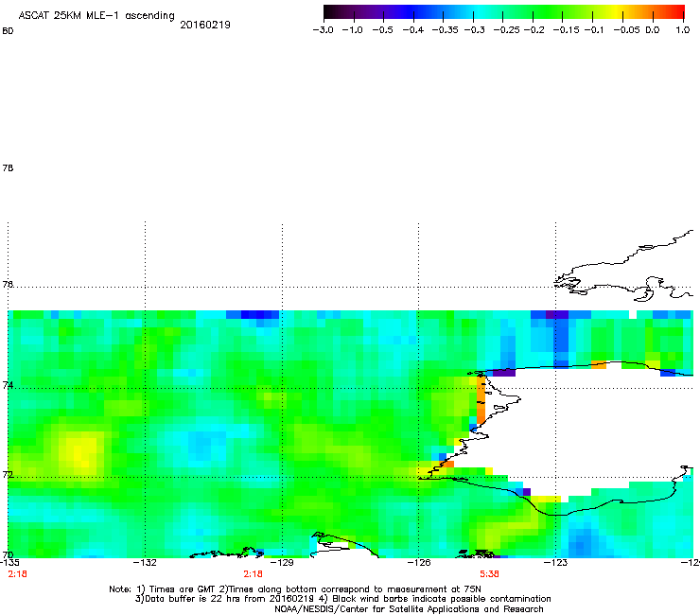Click the note about black wind barbs contamination

click(435, 599)
